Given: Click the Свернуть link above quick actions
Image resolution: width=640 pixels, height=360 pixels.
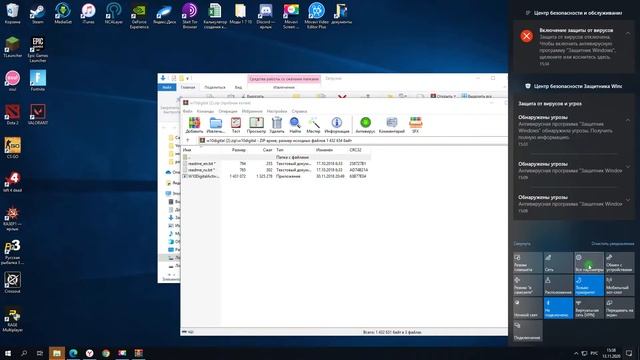Looking at the screenshot, I should tap(522, 244).
